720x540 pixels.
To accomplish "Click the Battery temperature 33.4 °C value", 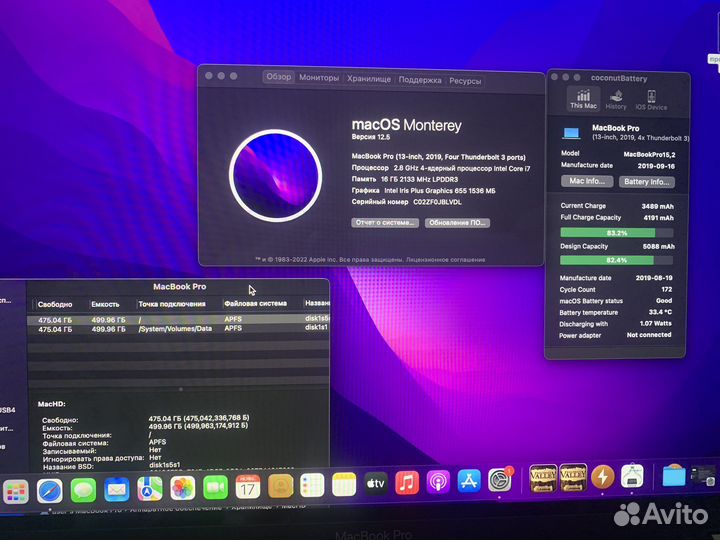I will point(660,312).
